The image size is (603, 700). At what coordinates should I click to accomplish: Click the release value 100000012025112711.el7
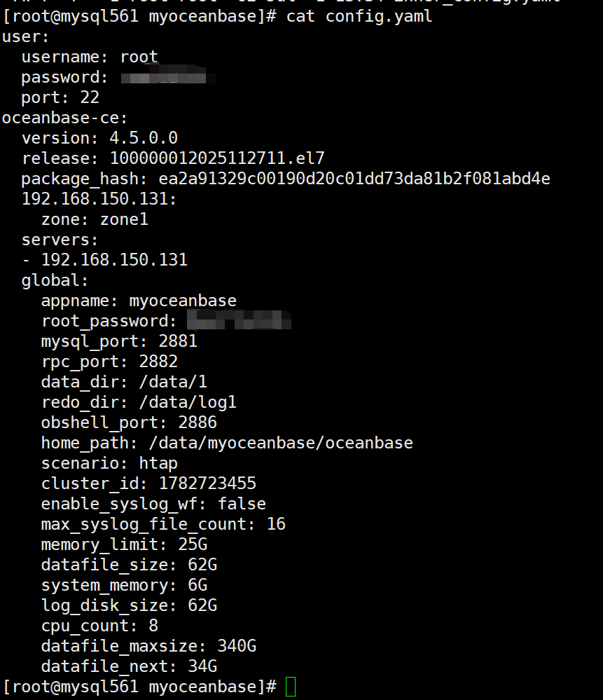click(x=217, y=158)
